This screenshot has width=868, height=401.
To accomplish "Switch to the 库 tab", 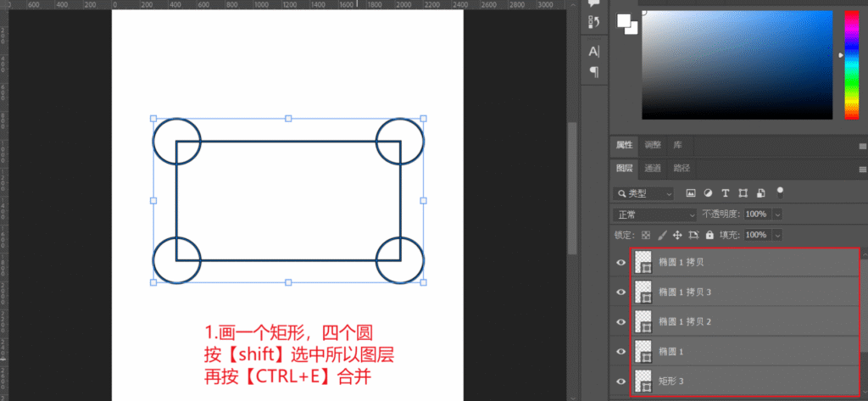I will pyautogui.click(x=677, y=145).
